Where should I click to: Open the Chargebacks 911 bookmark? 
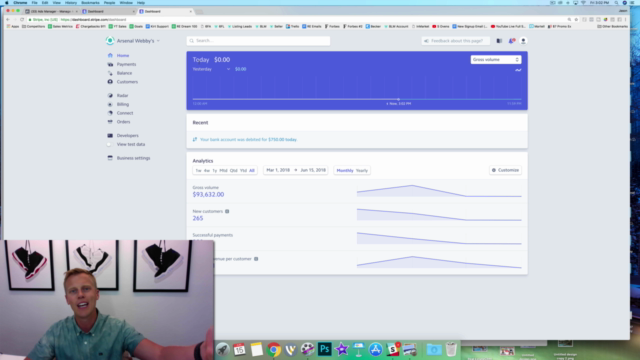click(91, 27)
